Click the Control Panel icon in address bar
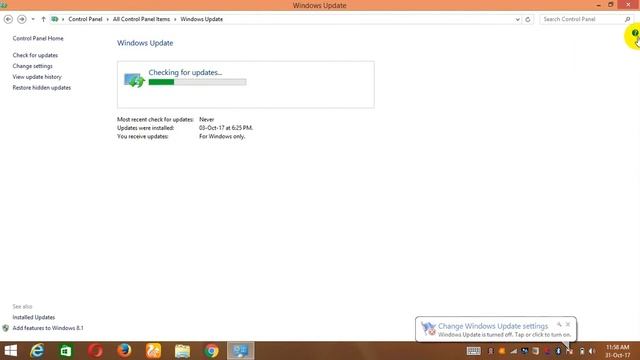640x360 pixels. pyautogui.click(x=55, y=19)
